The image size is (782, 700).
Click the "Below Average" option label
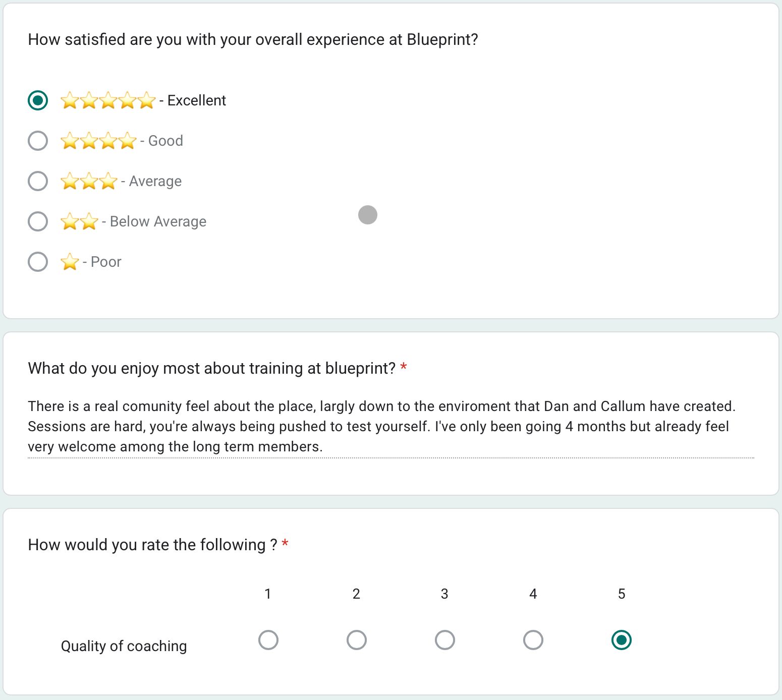(158, 221)
